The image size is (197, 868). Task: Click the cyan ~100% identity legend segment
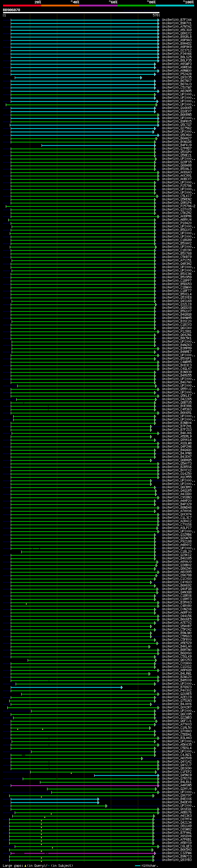175,6
